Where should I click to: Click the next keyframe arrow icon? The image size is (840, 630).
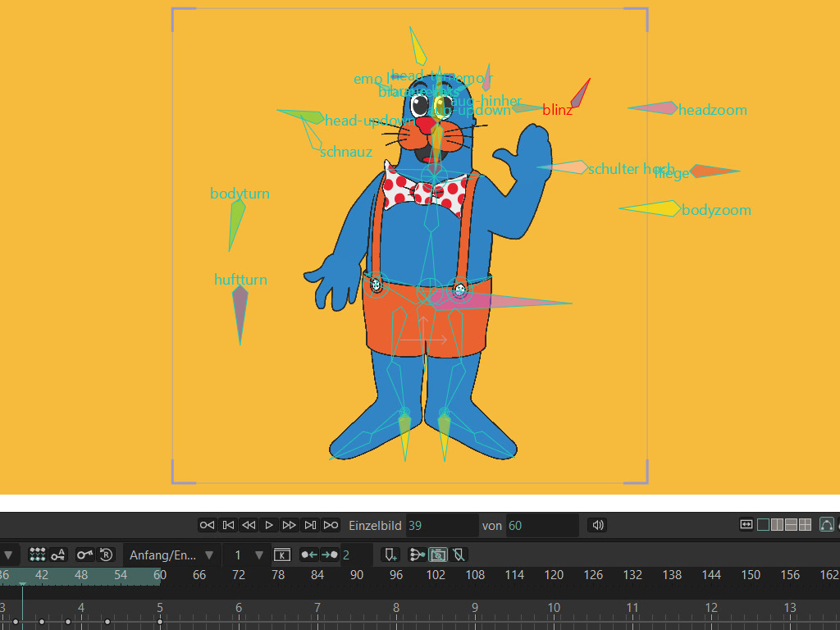330,555
